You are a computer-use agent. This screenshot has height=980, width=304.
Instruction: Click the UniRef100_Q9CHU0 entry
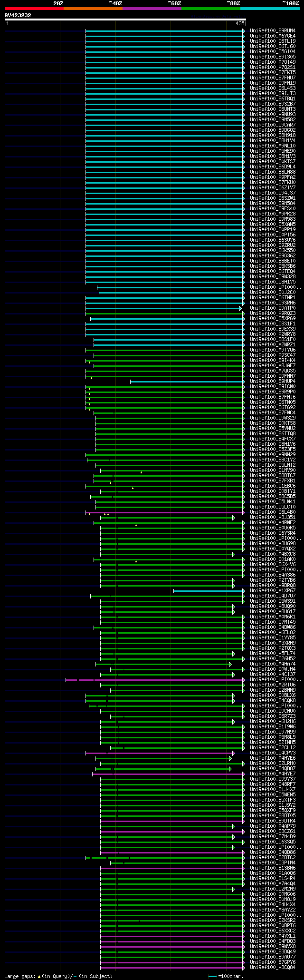tap(273, 711)
